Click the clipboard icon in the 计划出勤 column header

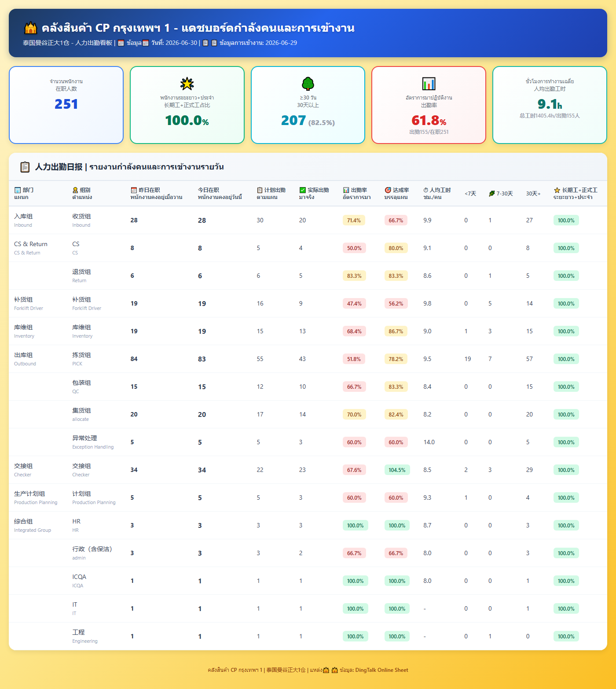click(260, 190)
